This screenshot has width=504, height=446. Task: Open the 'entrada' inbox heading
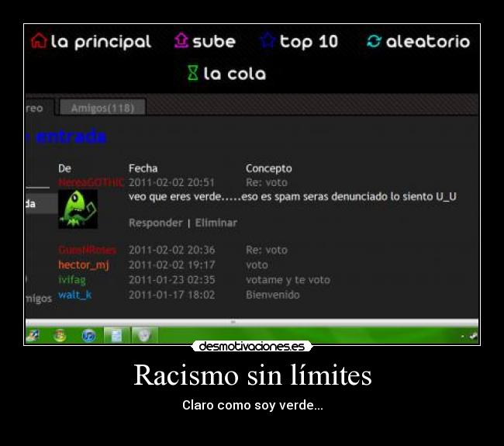(71, 137)
